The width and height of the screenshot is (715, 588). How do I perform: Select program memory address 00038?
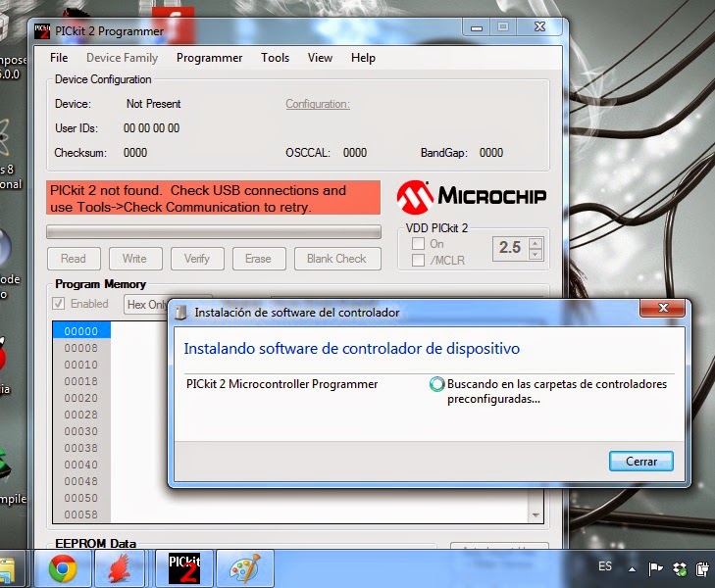click(81, 448)
